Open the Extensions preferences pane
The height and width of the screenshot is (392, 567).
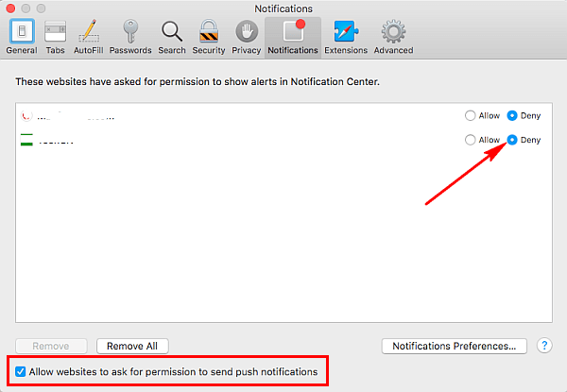pos(346,37)
